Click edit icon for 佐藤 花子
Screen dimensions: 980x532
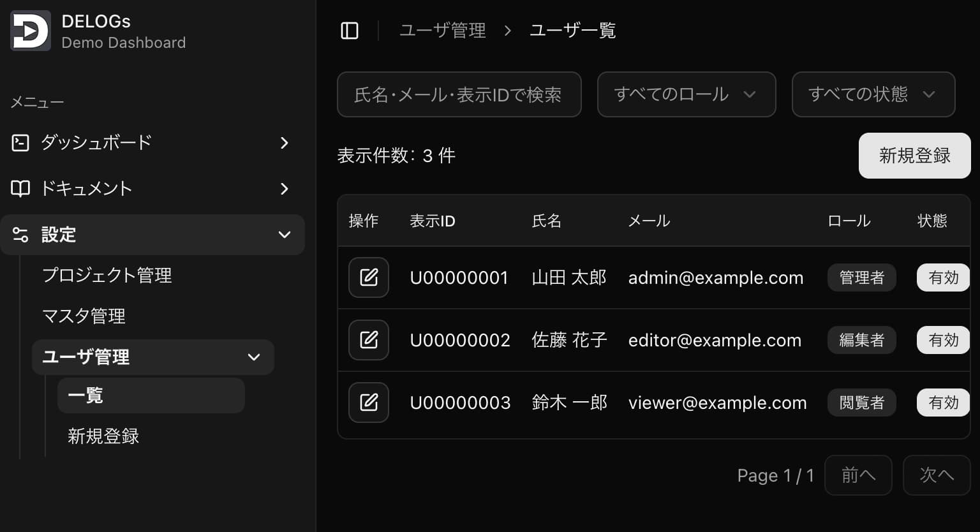click(369, 340)
